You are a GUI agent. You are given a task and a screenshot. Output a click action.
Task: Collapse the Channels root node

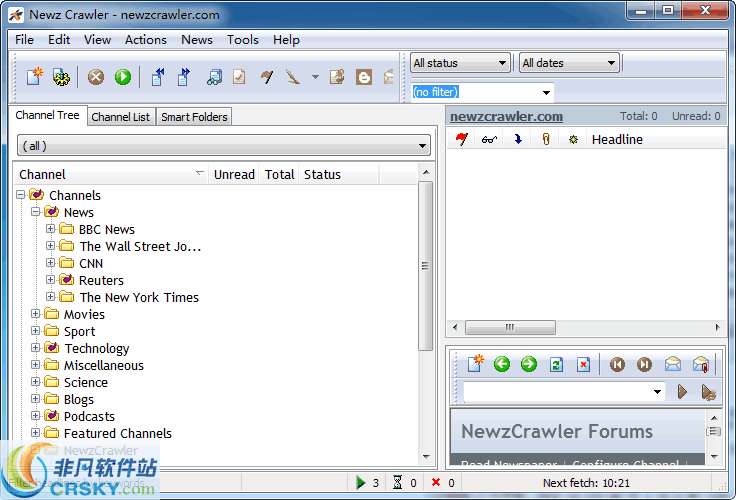coord(20,194)
